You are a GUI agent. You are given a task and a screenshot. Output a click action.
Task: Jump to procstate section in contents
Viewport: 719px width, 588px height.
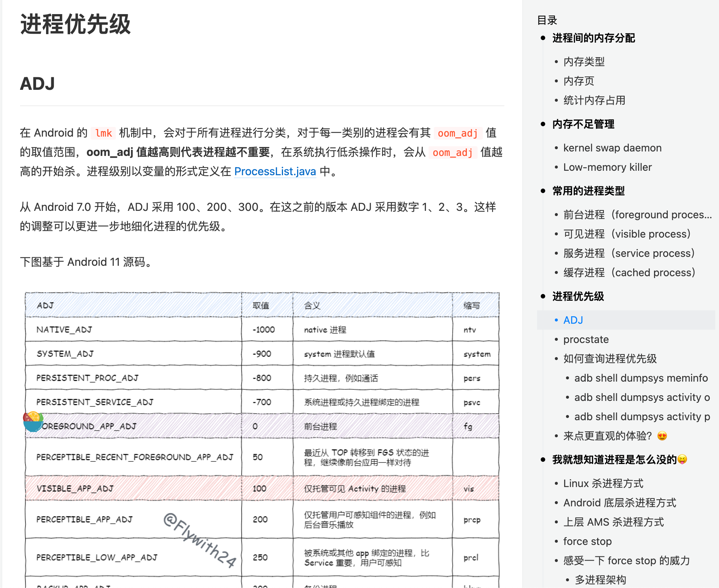pyautogui.click(x=586, y=339)
